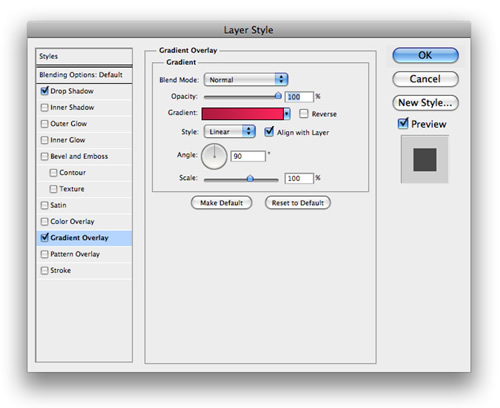Select Blending Options: Default
This screenshot has height=408, width=500.
click(84, 75)
